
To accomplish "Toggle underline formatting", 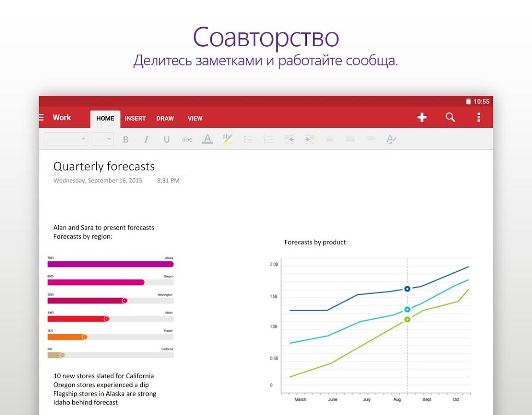I will point(167,139).
